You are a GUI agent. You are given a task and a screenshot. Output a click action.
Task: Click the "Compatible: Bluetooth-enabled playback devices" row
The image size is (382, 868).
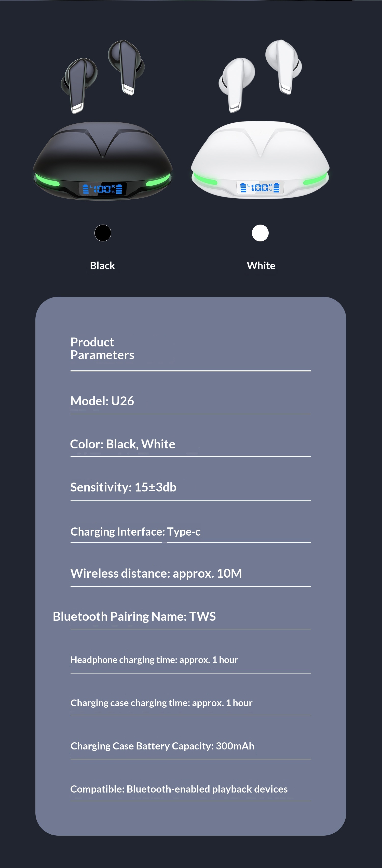click(x=179, y=789)
